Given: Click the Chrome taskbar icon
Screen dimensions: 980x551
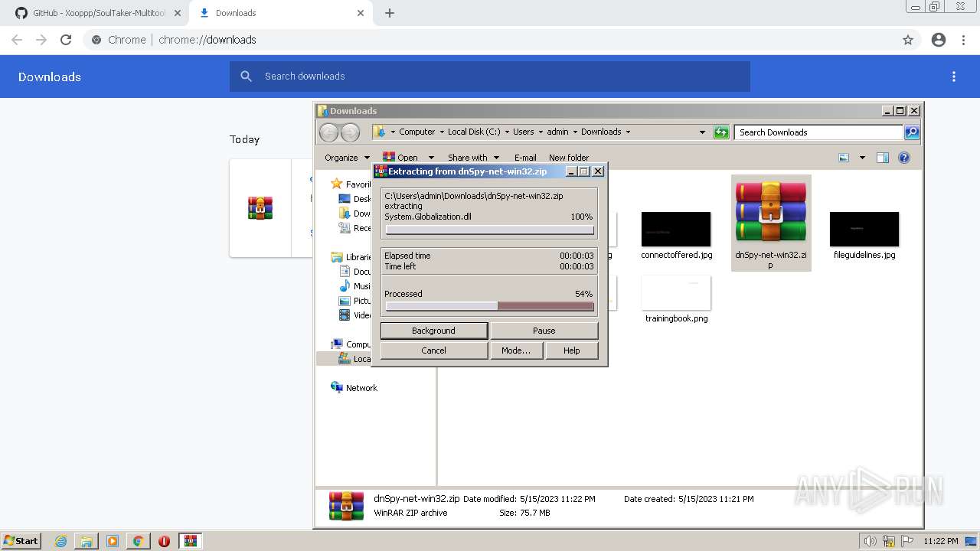Looking at the screenshot, I should point(139,541).
